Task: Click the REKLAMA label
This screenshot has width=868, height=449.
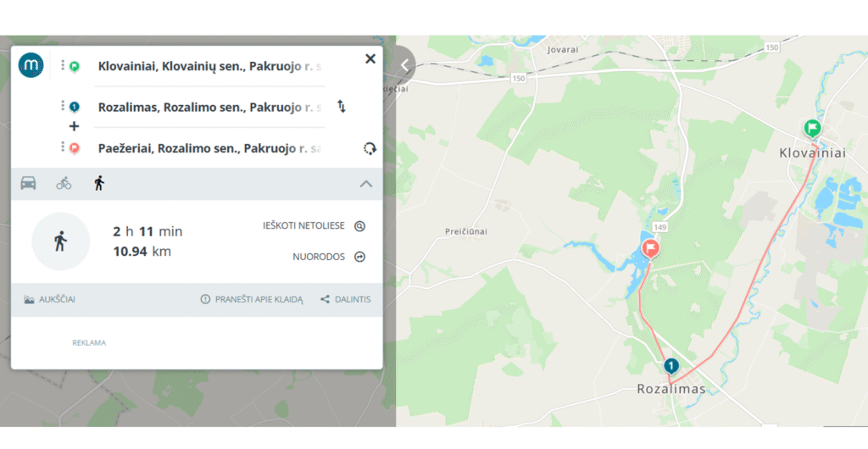Action: [x=88, y=343]
